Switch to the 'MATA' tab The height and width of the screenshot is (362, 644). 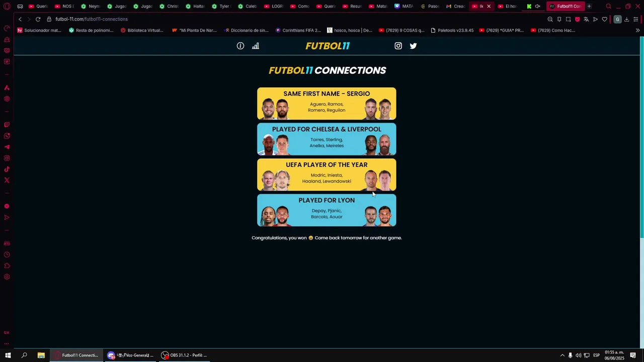click(x=404, y=7)
